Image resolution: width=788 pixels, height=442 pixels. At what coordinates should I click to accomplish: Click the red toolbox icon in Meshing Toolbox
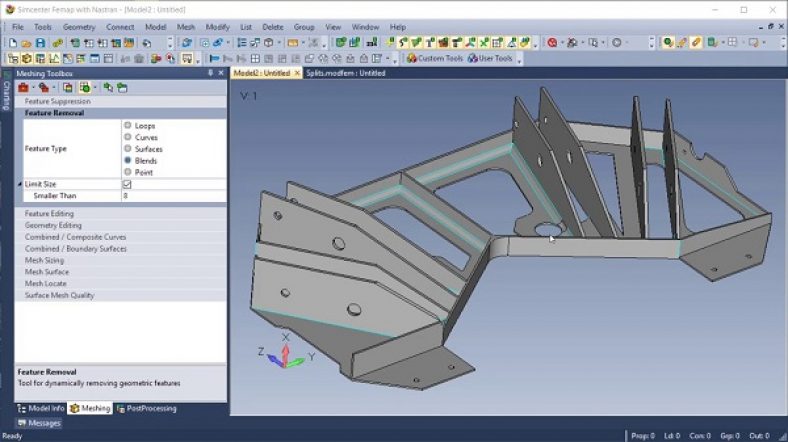point(22,88)
